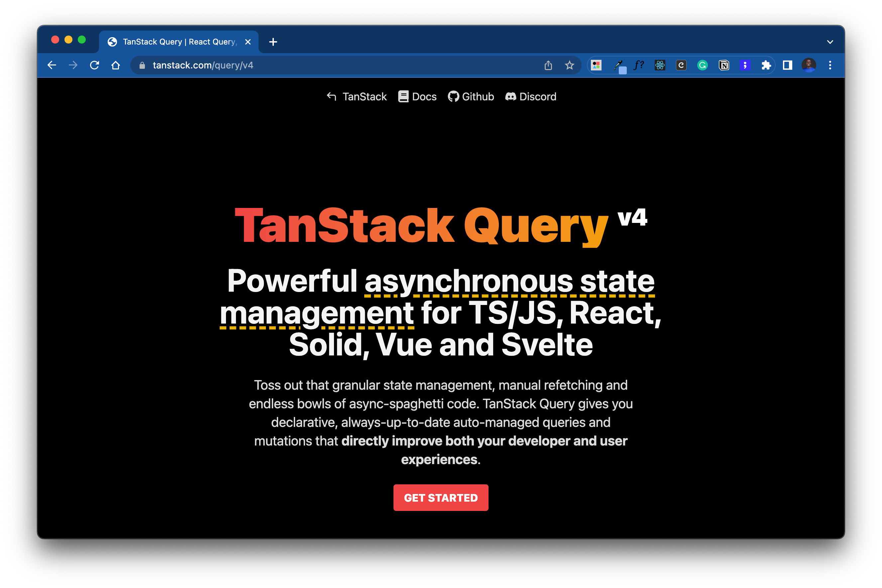Open the browser home page icon
This screenshot has width=882, height=588.
116,65
